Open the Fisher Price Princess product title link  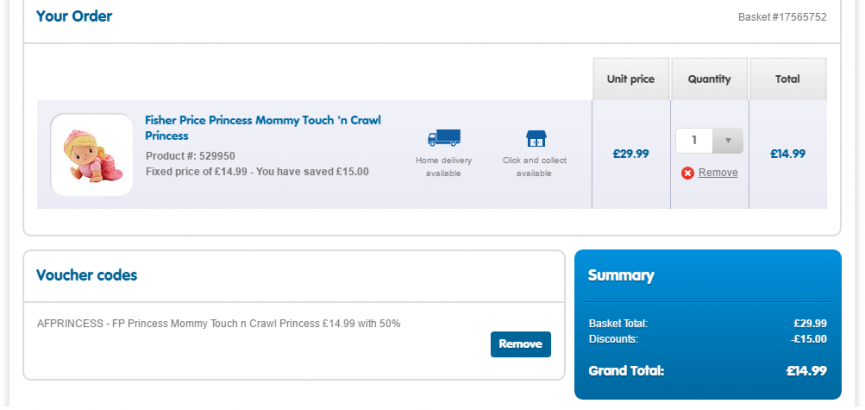(263, 128)
